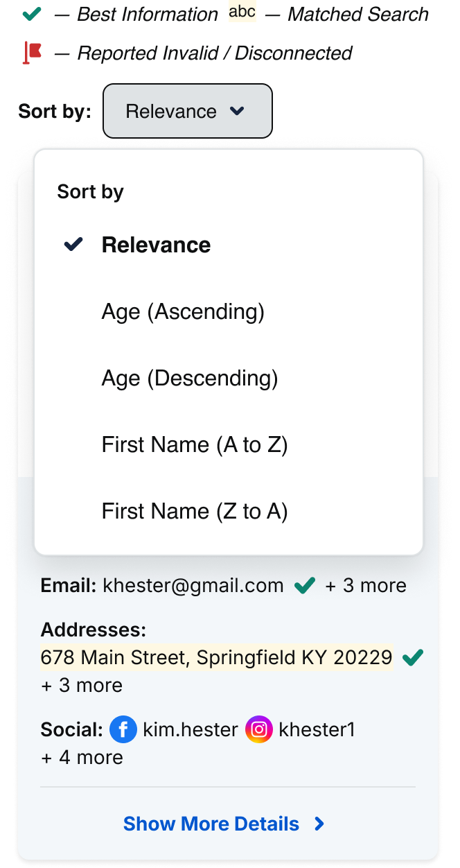Select Relevance sort option

point(157,245)
